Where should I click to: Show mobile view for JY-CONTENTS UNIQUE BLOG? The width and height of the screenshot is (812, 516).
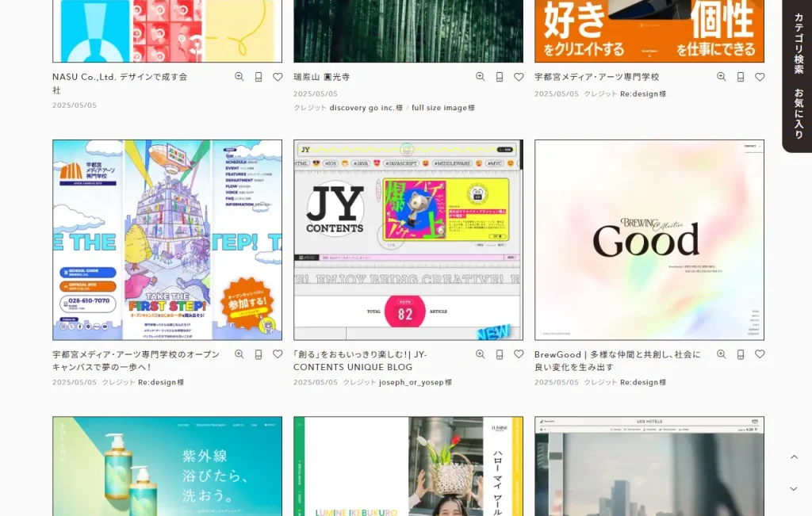tap(500, 354)
